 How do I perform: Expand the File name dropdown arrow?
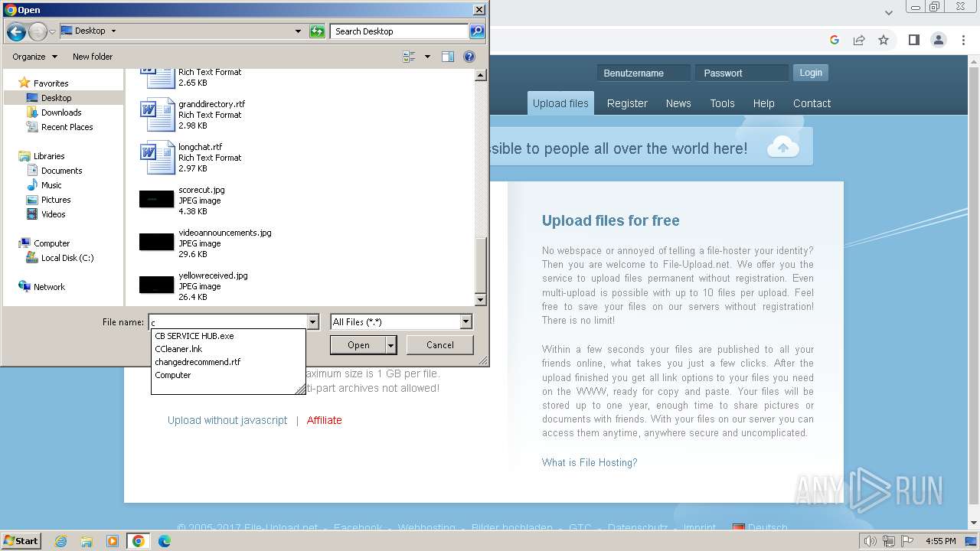[312, 322]
